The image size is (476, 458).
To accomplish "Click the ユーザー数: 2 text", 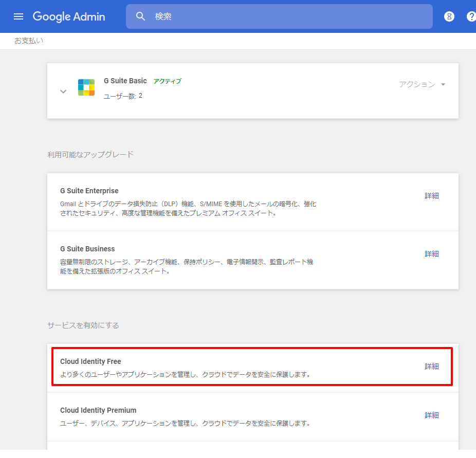I will 123,96.
